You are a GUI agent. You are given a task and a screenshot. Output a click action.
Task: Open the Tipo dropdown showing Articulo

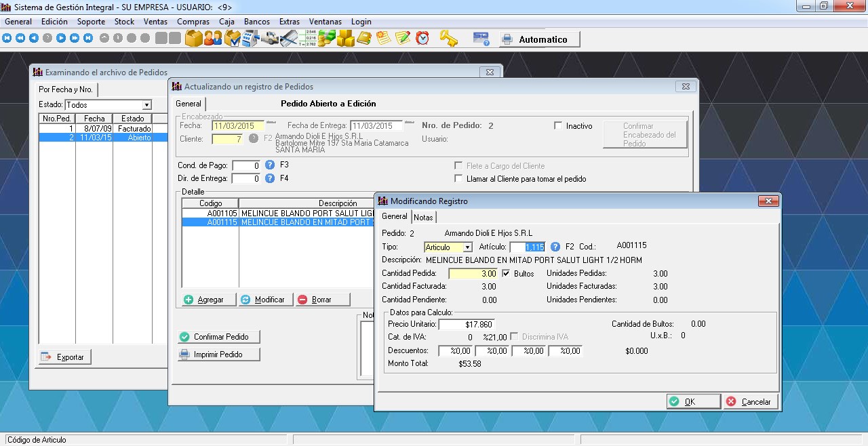[467, 247]
